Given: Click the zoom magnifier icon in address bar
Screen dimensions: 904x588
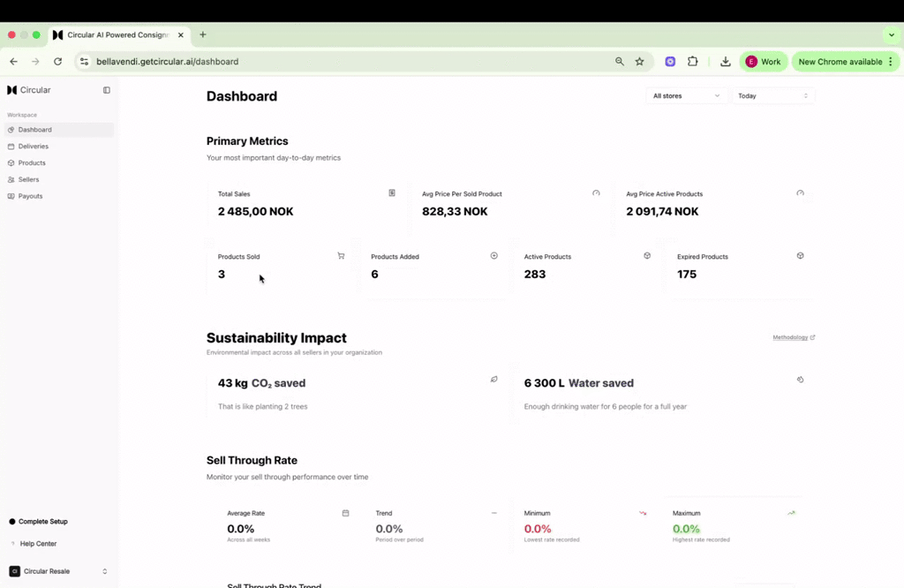Looking at the screenshot, I should point(619,62).
